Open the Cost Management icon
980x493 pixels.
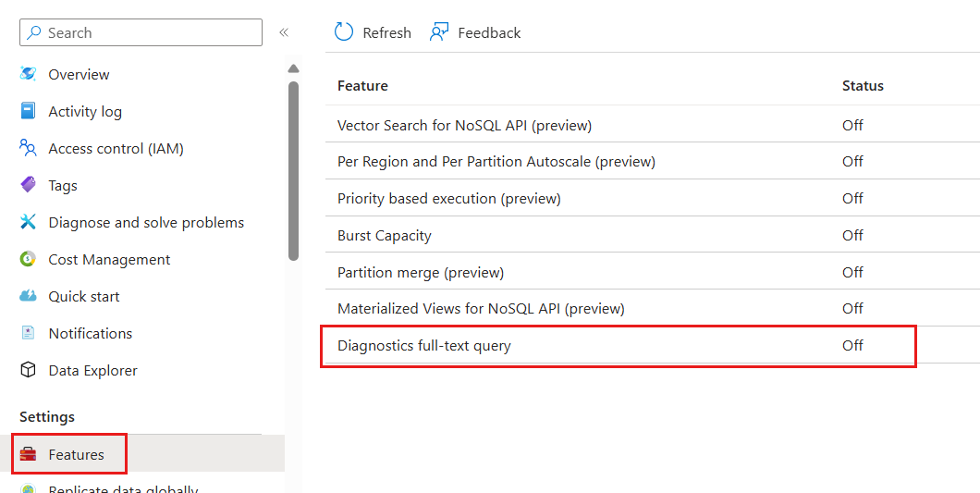click(x=29, y=259)
